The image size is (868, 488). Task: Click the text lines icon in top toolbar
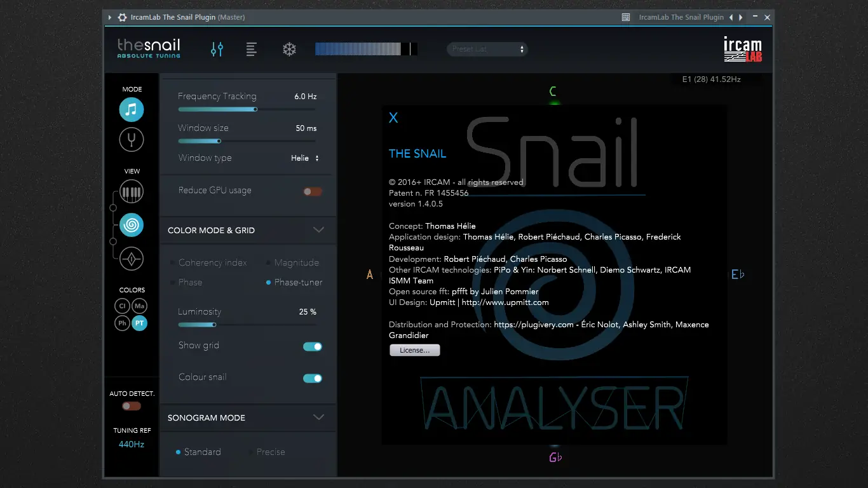pyautogui.click(x=252, y=49)
